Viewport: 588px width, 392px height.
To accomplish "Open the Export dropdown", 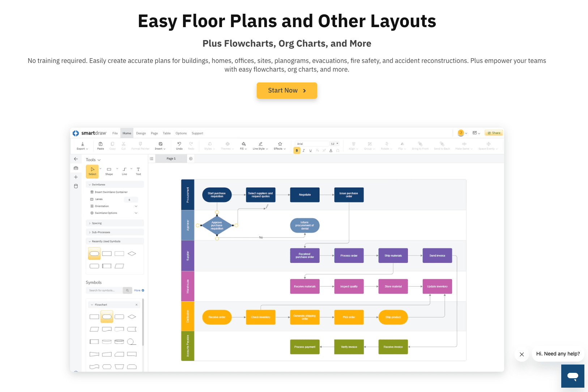I will [x=82, y=146].
